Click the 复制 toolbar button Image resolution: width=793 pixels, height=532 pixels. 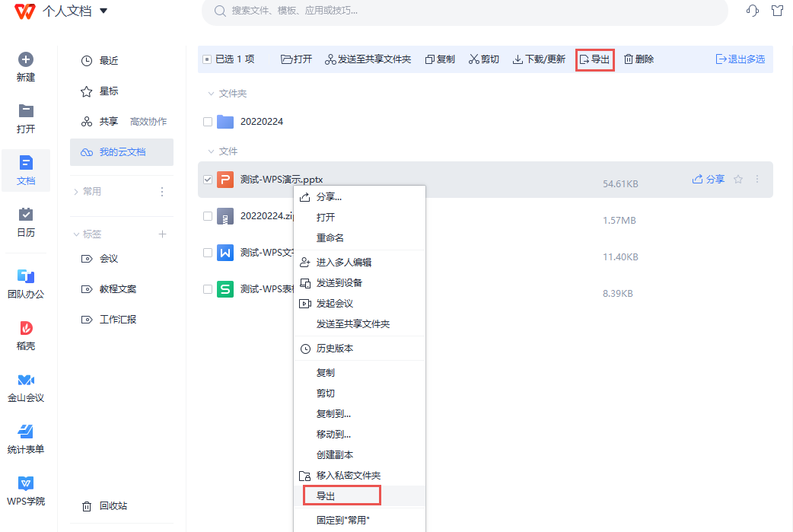pos(440,59)
